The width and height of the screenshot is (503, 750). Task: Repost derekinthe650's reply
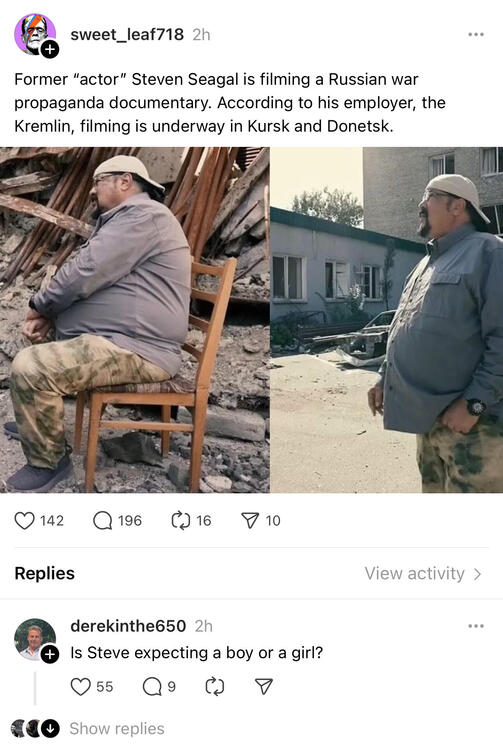coord(215,687)
